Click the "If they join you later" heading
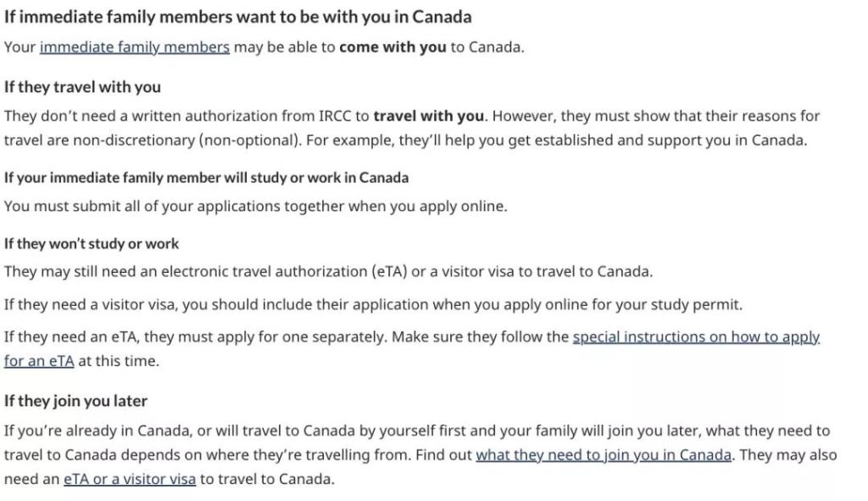 pyautogui.click(x=75, y=401)
